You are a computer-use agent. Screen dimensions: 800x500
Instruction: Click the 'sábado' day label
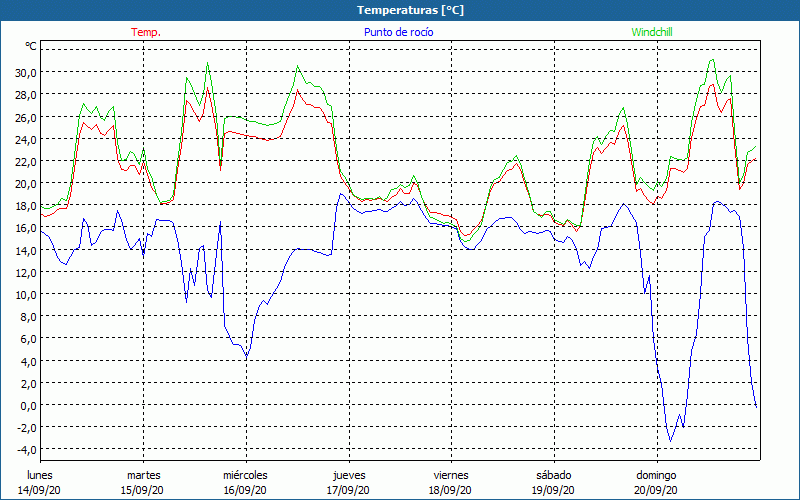coord(554,475)
